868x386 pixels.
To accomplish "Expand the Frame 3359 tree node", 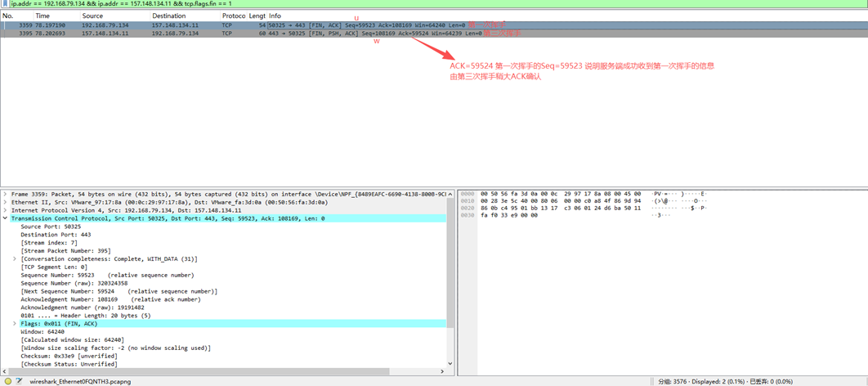I will point(5,195).
